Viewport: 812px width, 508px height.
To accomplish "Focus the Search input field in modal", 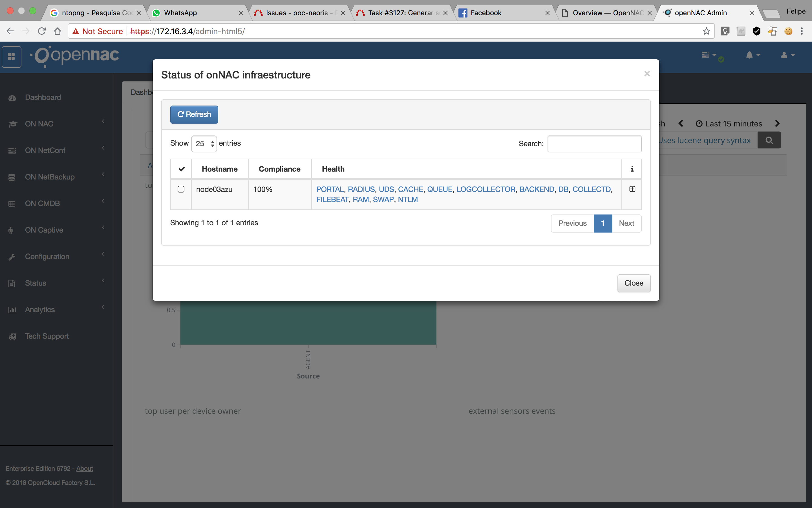I will coord(594,144).
